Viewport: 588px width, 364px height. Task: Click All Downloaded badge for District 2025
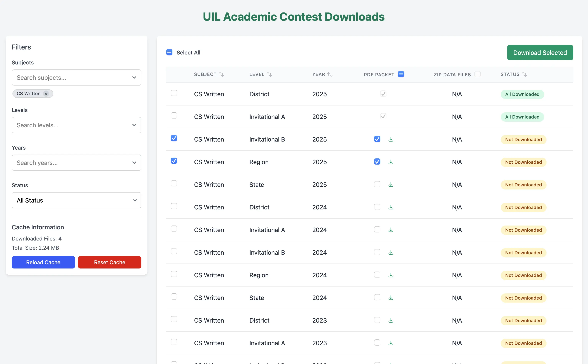[522, 94]
